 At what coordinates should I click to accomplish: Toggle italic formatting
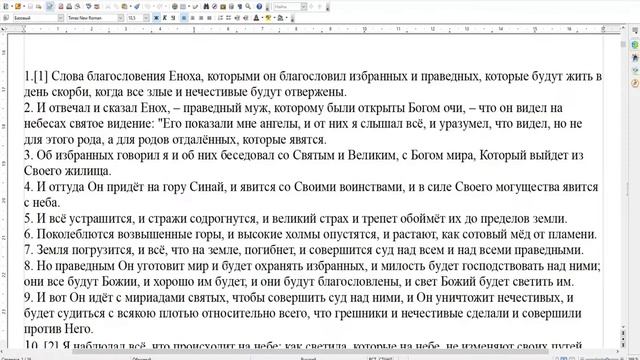click(164, 18)
